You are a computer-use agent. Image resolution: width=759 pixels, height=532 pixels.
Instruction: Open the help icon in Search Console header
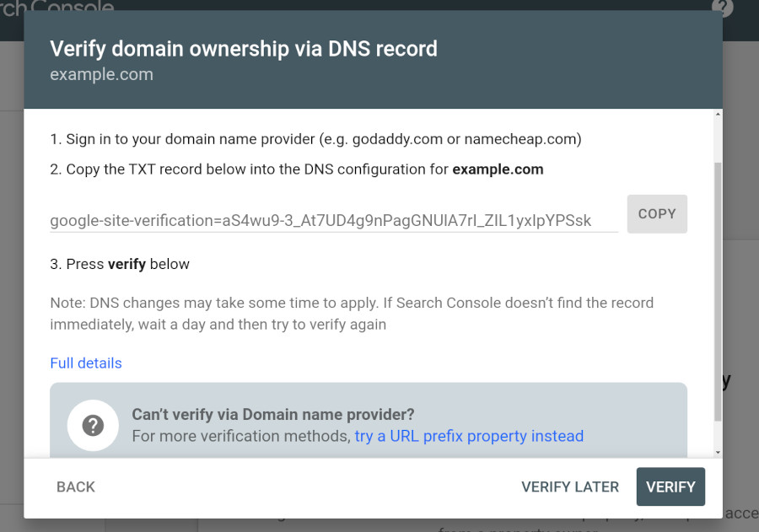[x=722, y=7]
